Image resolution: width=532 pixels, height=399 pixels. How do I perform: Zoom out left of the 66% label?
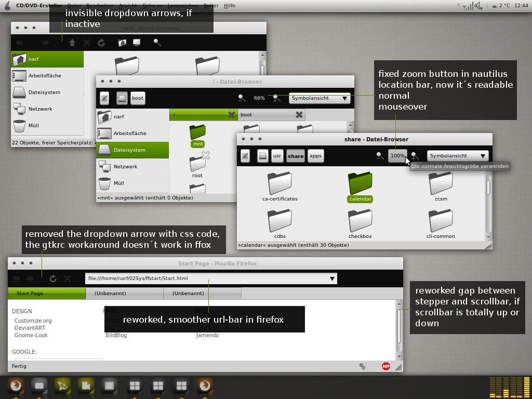point(242,98)
